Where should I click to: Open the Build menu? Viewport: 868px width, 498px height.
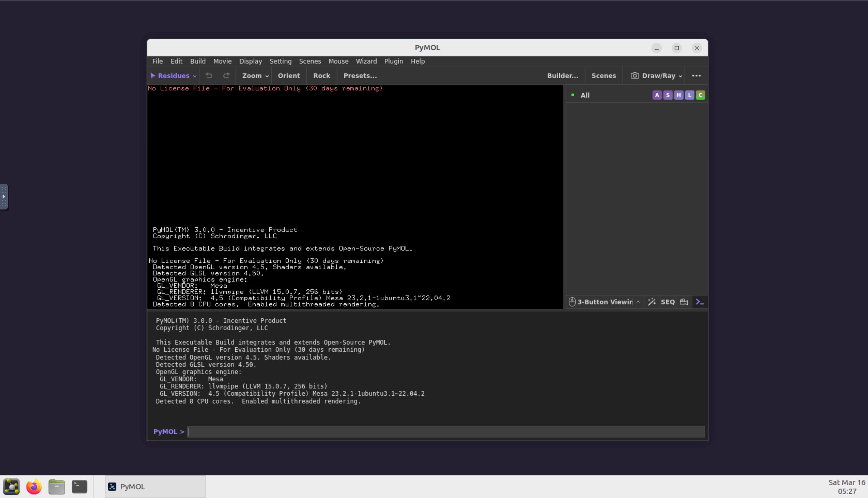198,61
